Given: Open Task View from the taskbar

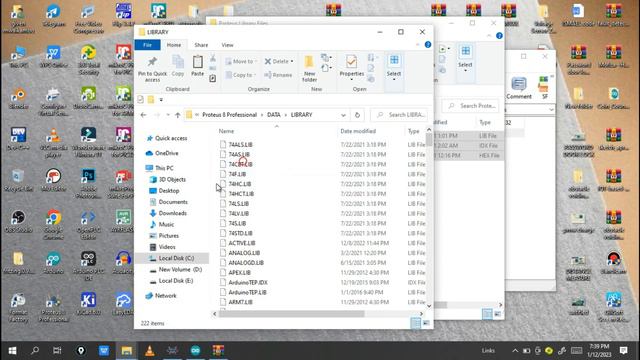Looking at the screenshot, I should coord(57,350).
